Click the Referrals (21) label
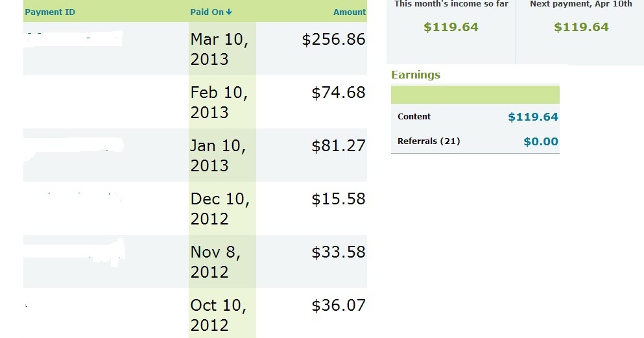 pos(429,141)
